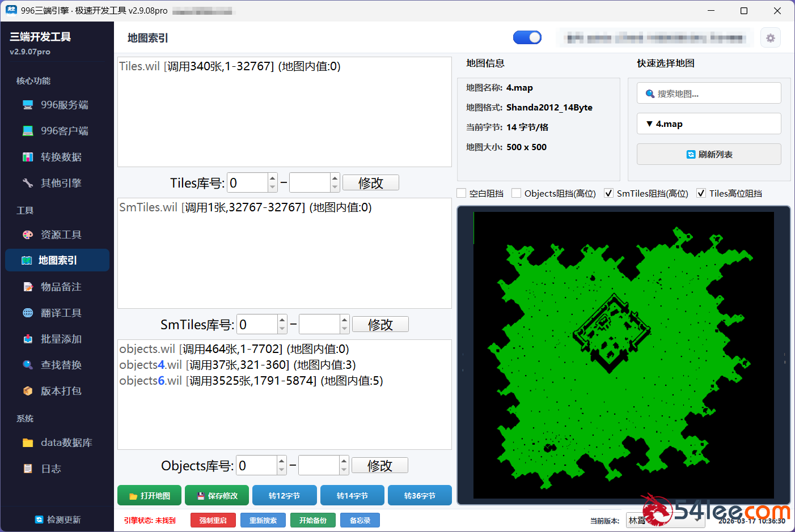Expand the 4.map map selection dropdown

coord(708,124)
